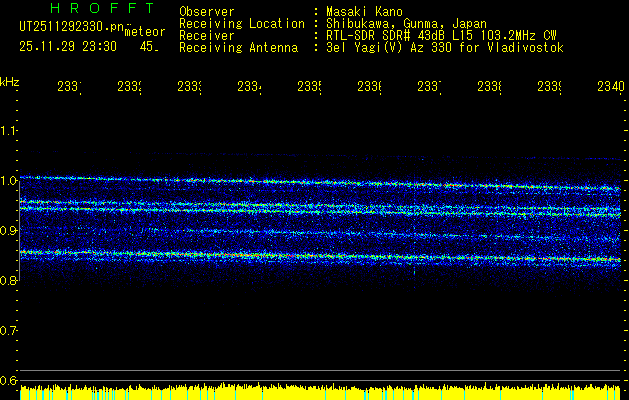629x400 pixels.
Task: Click the observer name Masaki Kano
Action: pos(364,11)
